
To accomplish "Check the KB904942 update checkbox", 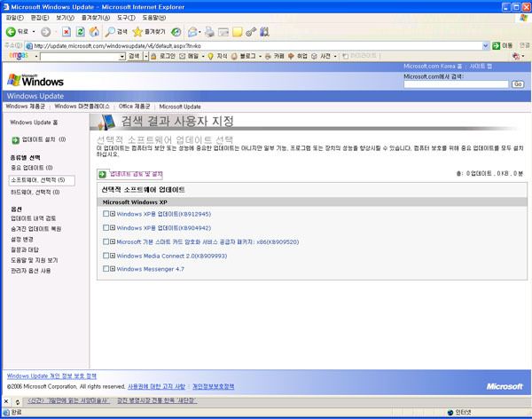I will (x=106, y=227).
